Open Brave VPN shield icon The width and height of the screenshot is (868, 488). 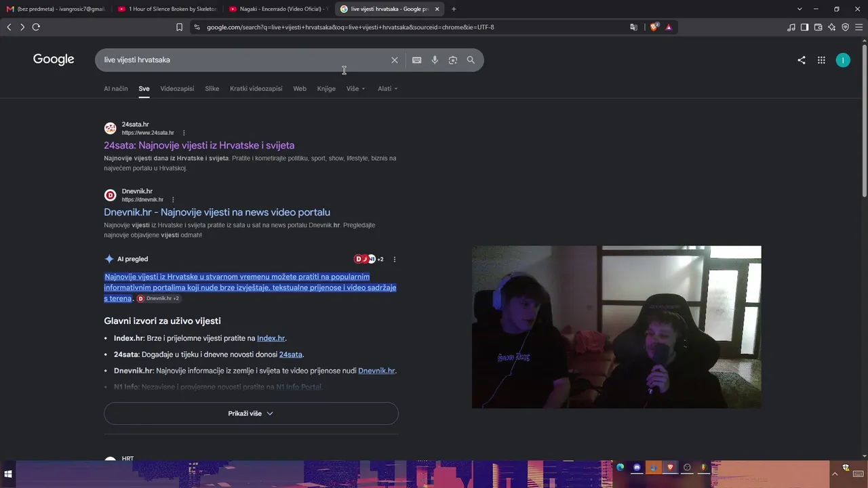(x=845, y=27)
